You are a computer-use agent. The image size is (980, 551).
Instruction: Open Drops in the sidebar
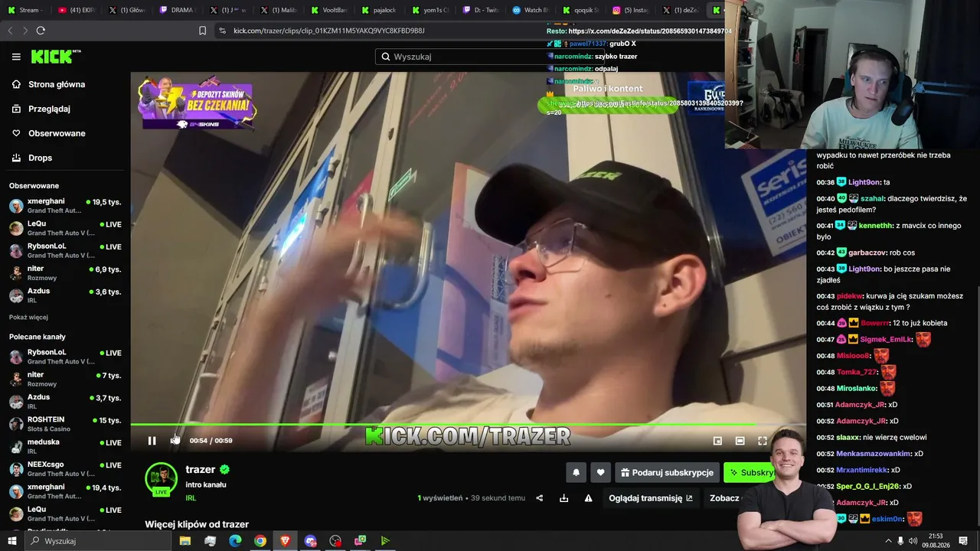31,158
